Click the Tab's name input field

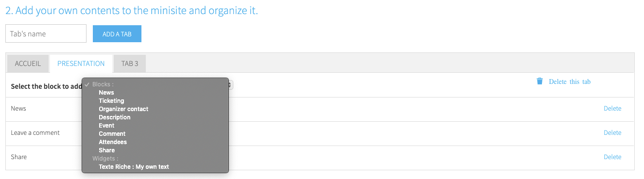46,33
